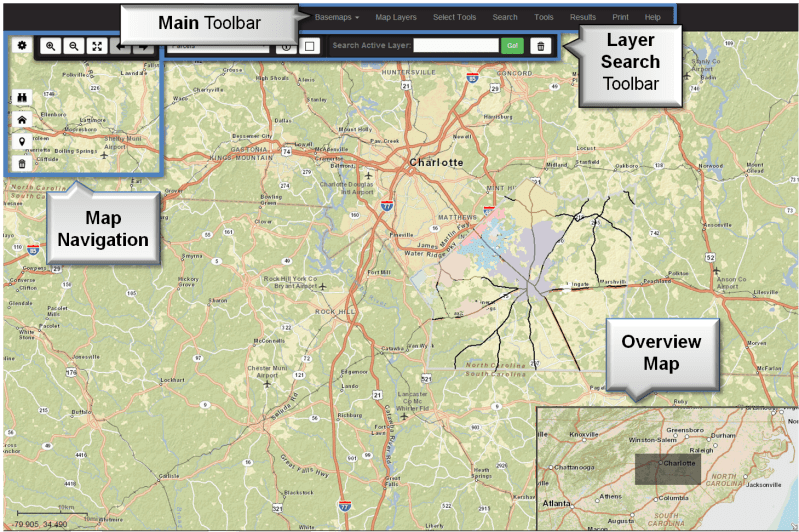799x532 pixels.
Task: Open the Results menu
Action: pyautogui.click(x=583, y=17)
